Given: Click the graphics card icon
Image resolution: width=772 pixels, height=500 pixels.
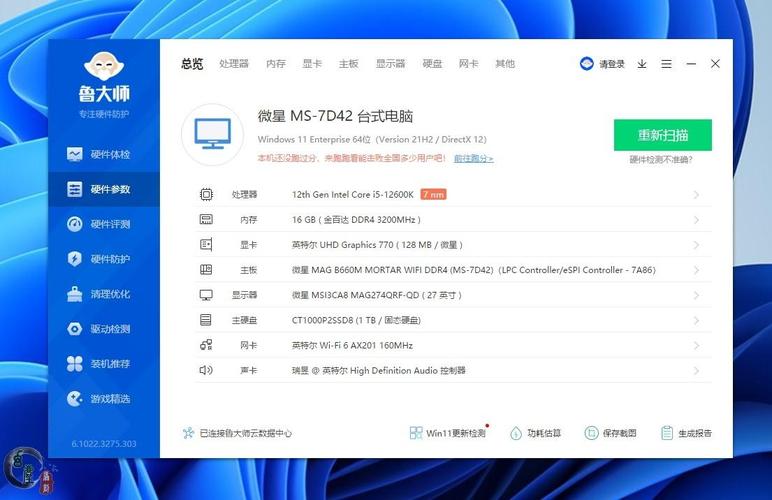Looking at the screenshot, I should [x=206, y=245].
